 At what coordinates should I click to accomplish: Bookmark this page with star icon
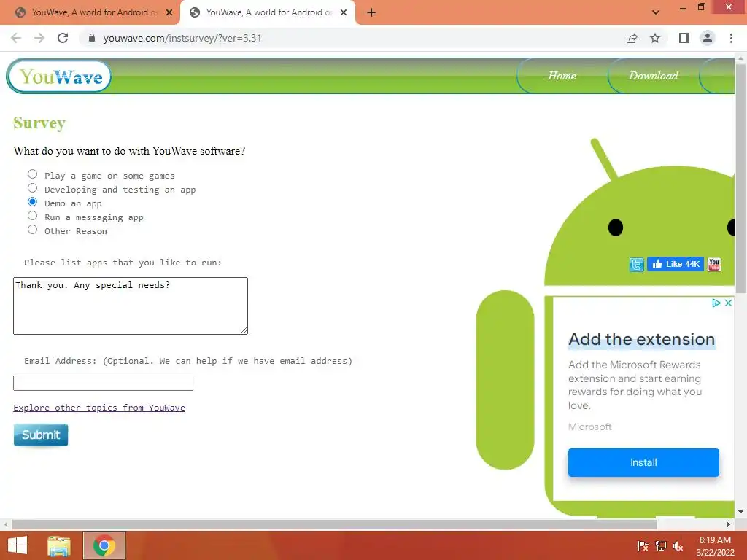pos(655,38)
